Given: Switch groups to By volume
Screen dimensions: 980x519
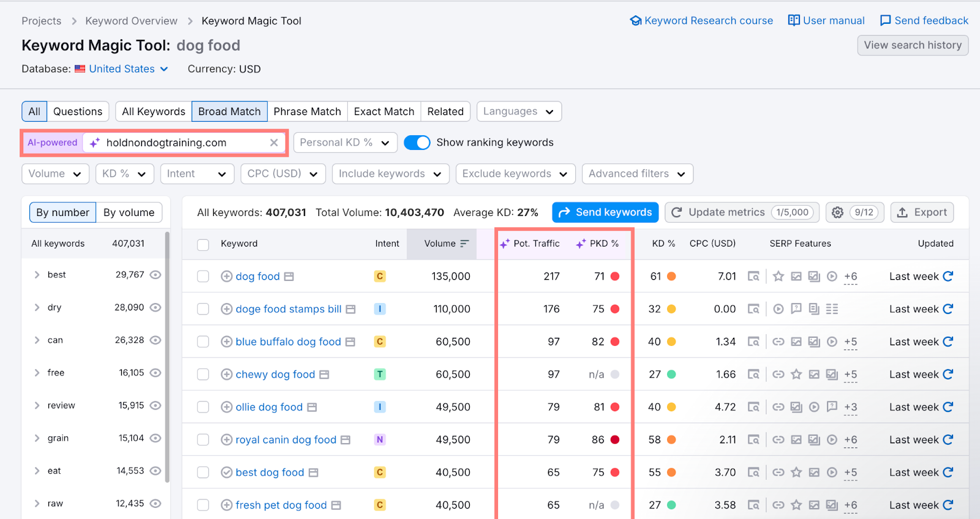Looking at the screenshot, I should click(x=129, y=212).
